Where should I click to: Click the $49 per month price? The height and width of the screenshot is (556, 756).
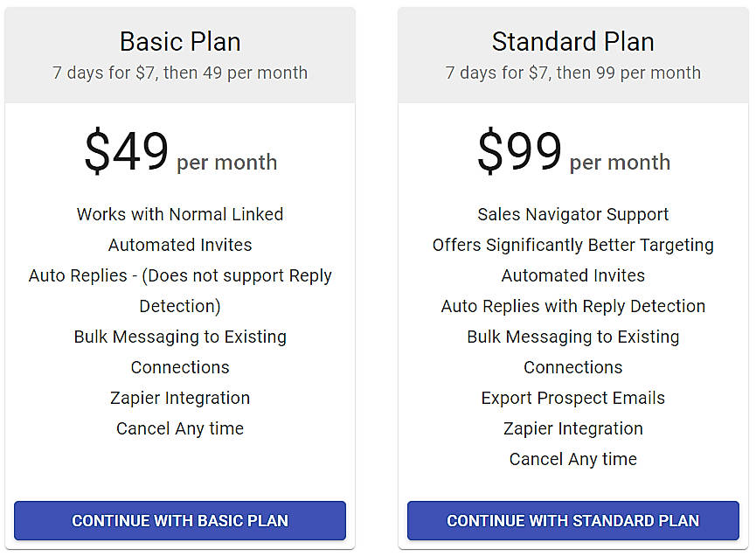[180, 153]
